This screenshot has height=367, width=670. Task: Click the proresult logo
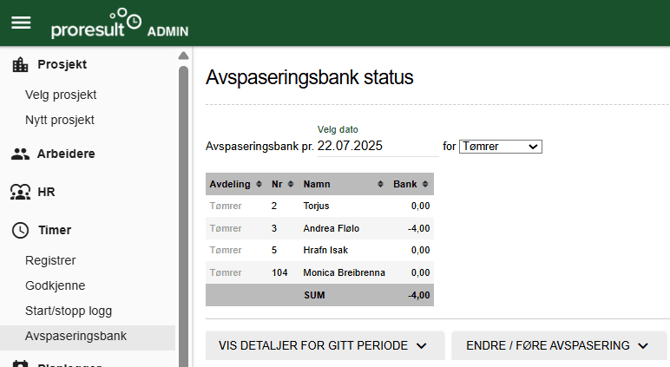point(96,23)
